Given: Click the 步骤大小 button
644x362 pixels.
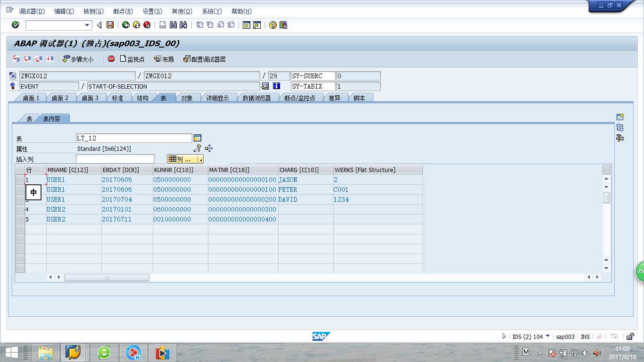Looking at the screenshot, I should (78, 59).
